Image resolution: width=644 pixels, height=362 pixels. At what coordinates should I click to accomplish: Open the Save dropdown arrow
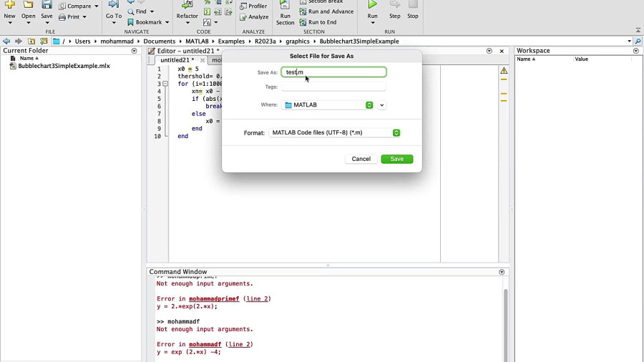click(47, 23)
